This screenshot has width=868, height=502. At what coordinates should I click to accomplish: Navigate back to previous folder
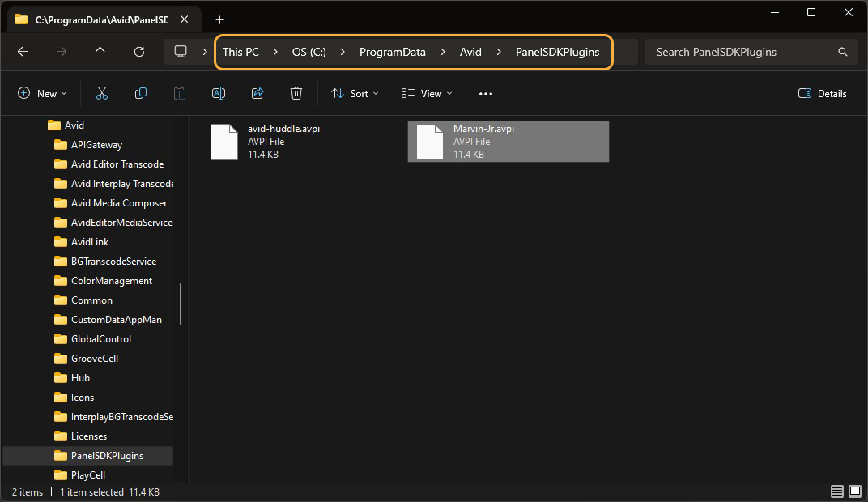pos(23,52)
